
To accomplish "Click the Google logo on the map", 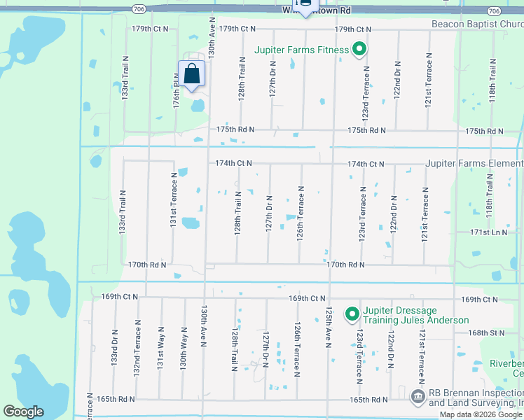I will [x=23, y=412].
